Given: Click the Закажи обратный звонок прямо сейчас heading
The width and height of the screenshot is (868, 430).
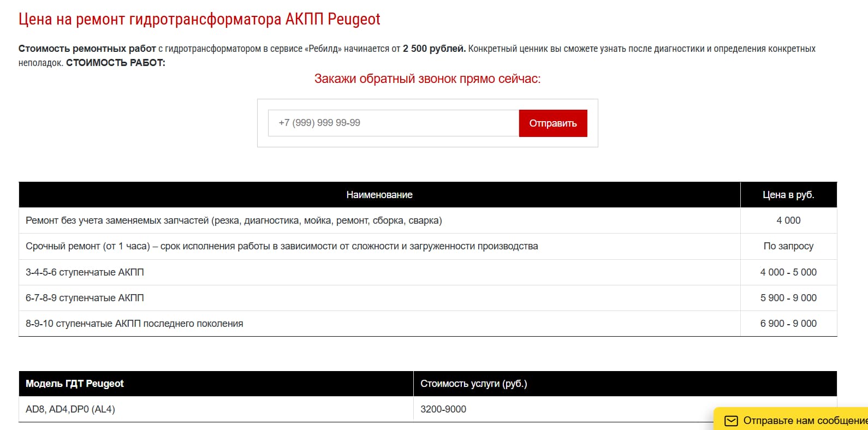Looking at the screenshot, I should click(x=427, y=79).
